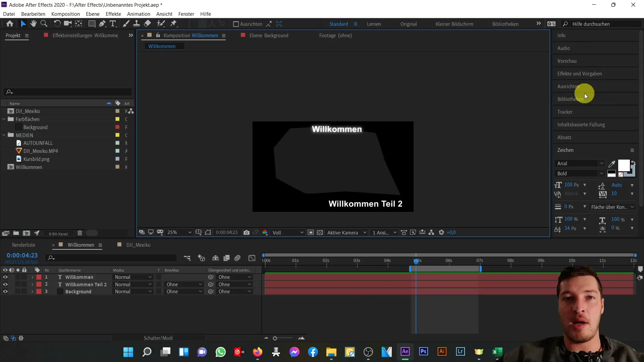Open Fenster menu in menu bar
Viewport: 644px width, 362px height.
click(x=186, y=14)
